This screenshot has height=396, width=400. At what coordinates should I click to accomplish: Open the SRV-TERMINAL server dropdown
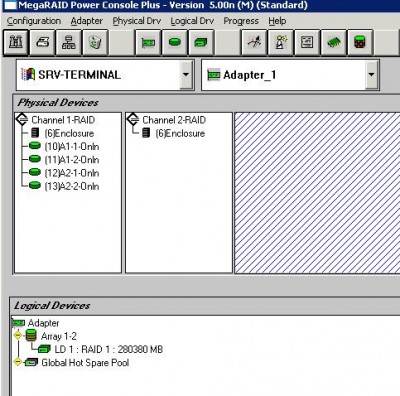[186, 75]
